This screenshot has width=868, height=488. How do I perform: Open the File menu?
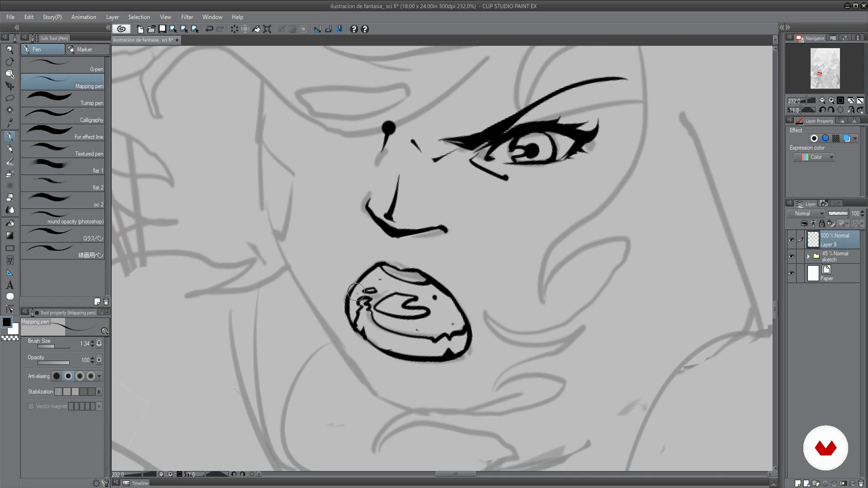[10, 17]
